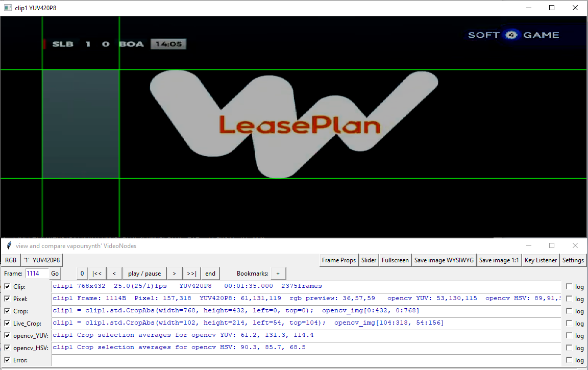
Task: Enable log for the Clip row
Action: [x=569, y=286]
